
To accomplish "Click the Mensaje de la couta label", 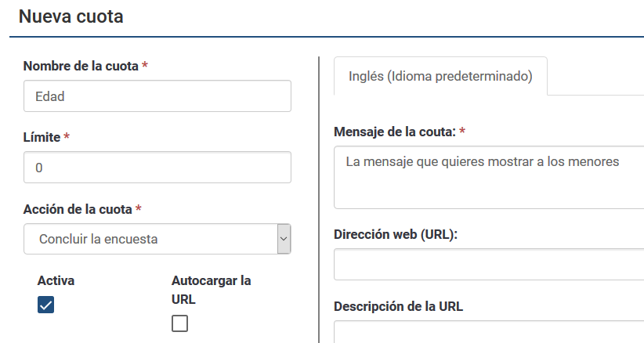I will pyautogui.click(x=394, y=132).
